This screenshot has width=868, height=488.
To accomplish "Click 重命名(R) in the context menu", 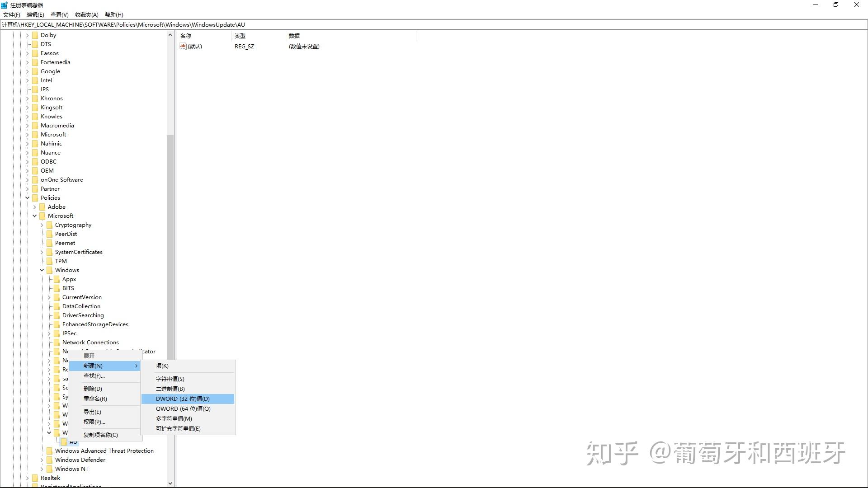I will (x=94, y=399).
